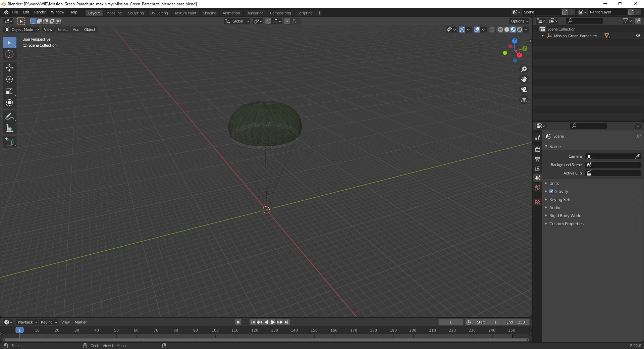Toggle viewport gizmos
This screenshot has height=349, width=644.
click(x=462, y=30)
